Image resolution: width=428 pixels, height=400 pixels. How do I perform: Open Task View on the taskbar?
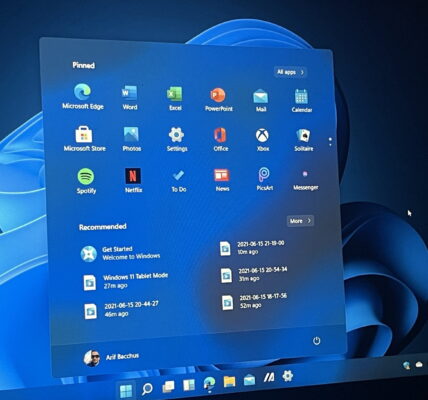[x=168, y=387]
